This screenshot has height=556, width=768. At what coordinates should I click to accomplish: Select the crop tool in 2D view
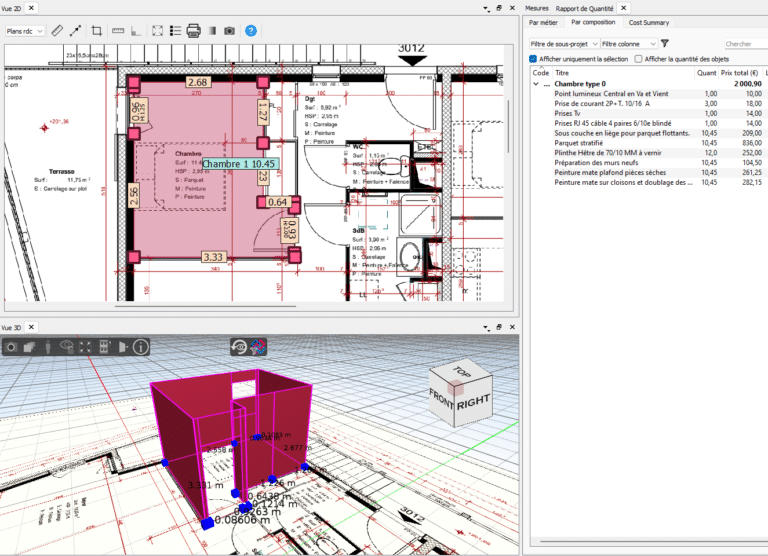click(97, 31)
